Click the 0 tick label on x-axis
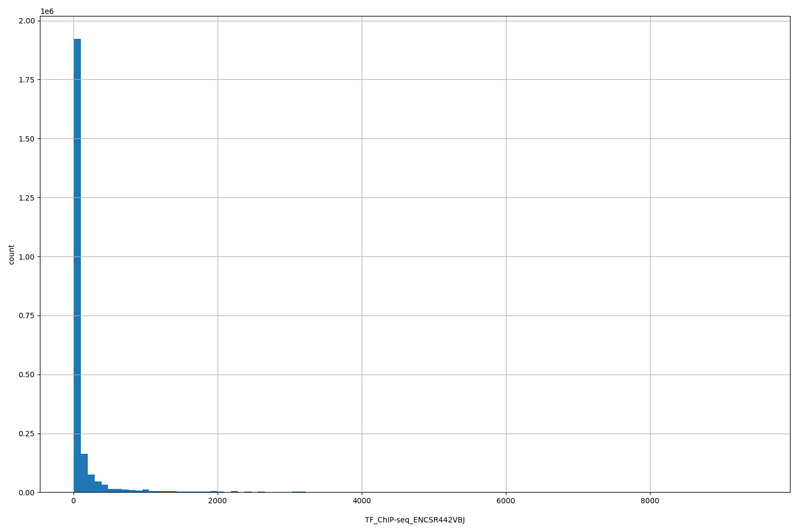Screen dimensions: 798x532 [x=74, y=500]
